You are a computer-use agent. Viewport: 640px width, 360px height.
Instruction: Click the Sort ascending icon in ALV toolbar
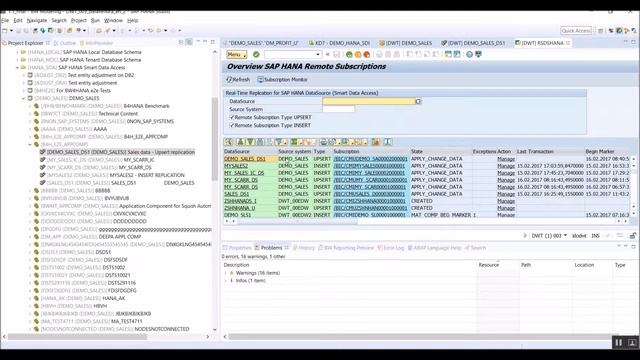240,142
